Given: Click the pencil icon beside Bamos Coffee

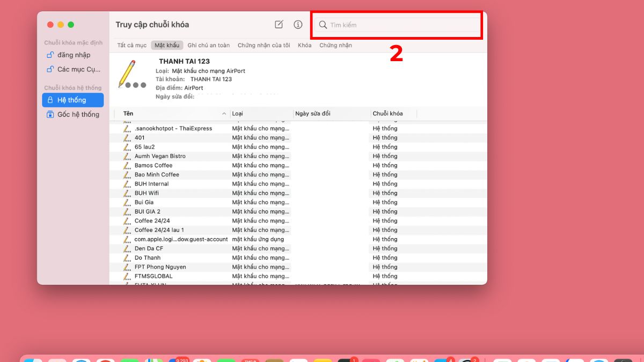Looking at the screenshot, I should (x=127, y=165).
